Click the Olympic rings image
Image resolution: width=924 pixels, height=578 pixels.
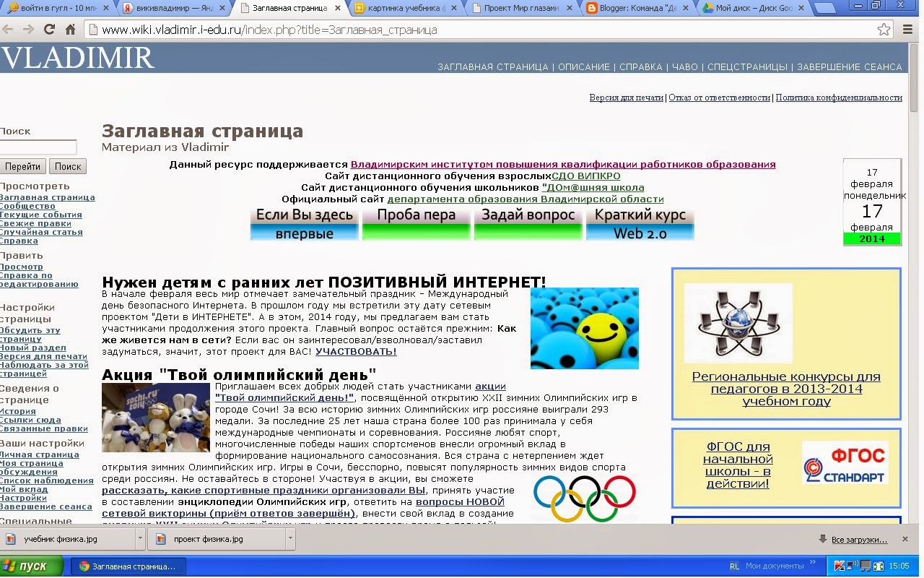[585, 499]
